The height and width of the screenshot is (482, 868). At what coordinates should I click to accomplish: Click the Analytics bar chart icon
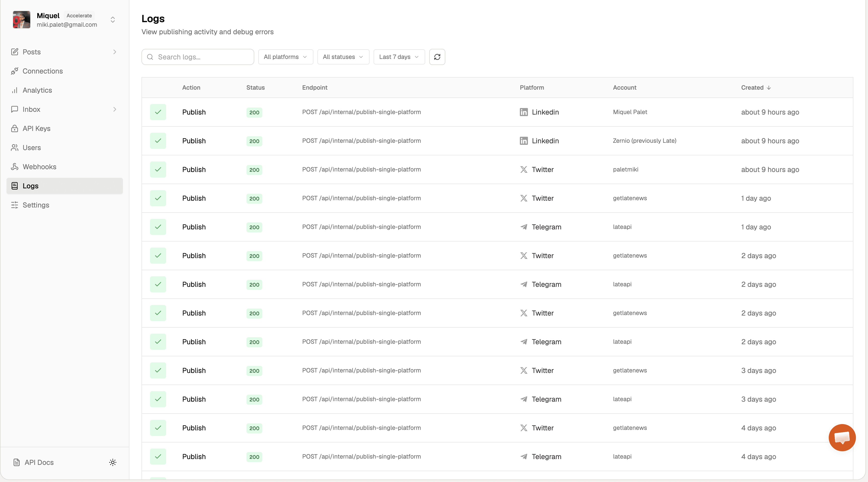[15, 90]
